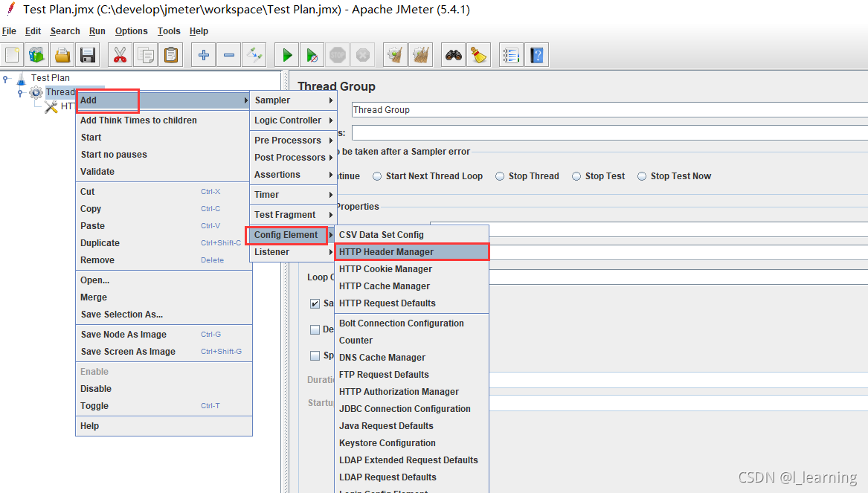Select Start Next Thread Loop radio button
Viewport: 868px width, 493px height.
(377, 176)
